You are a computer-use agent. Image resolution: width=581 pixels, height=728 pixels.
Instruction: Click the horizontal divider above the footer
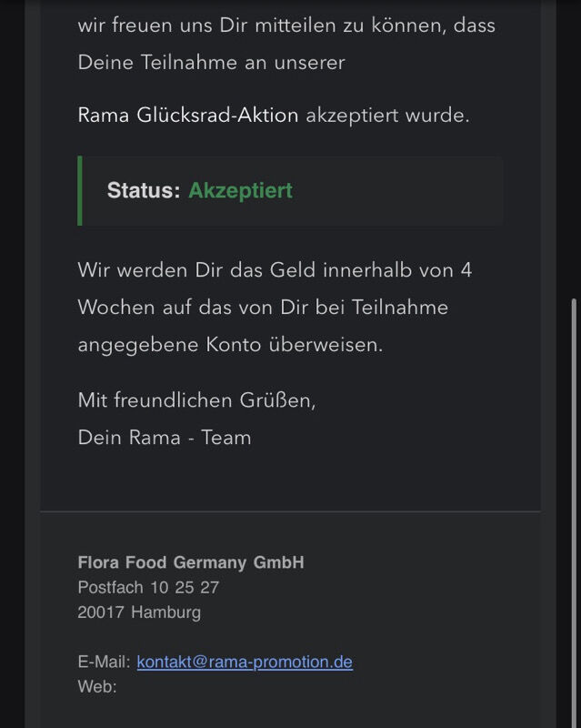[291, 511]
